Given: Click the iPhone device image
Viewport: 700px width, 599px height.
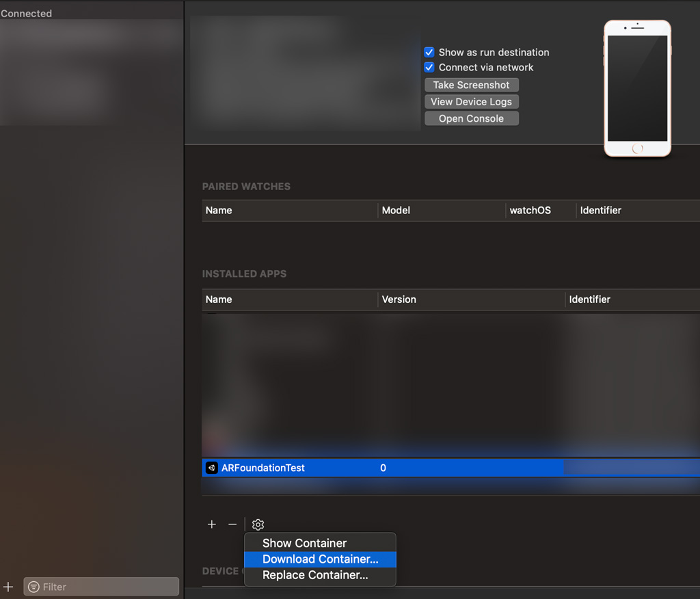Looking at the screenshot, I should (638, 88).
